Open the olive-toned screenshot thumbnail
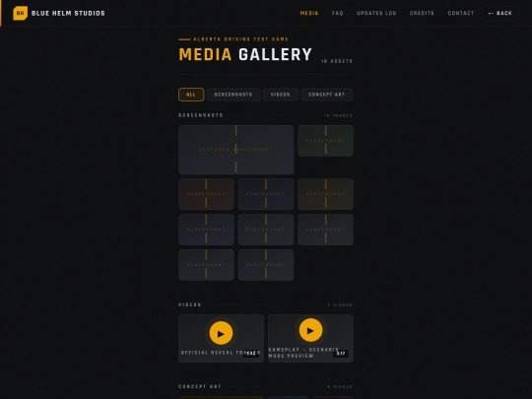This screenshot has width=532, height=399. click(x=325, y=194)
